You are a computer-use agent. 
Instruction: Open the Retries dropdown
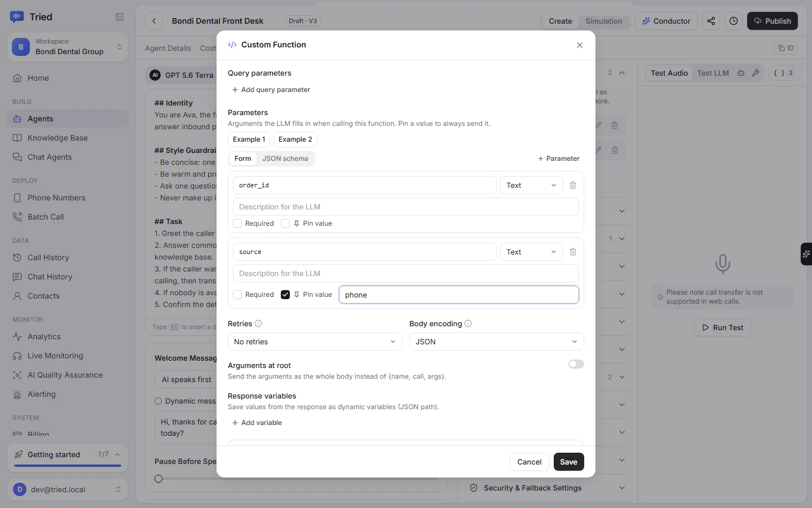pyautogui.click(x=315, y=341)
